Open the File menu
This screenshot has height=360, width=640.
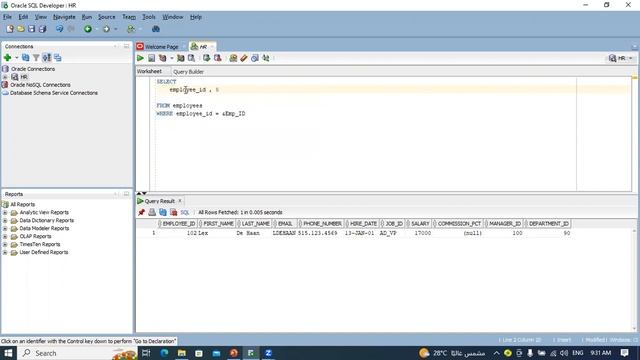point(7,17)
